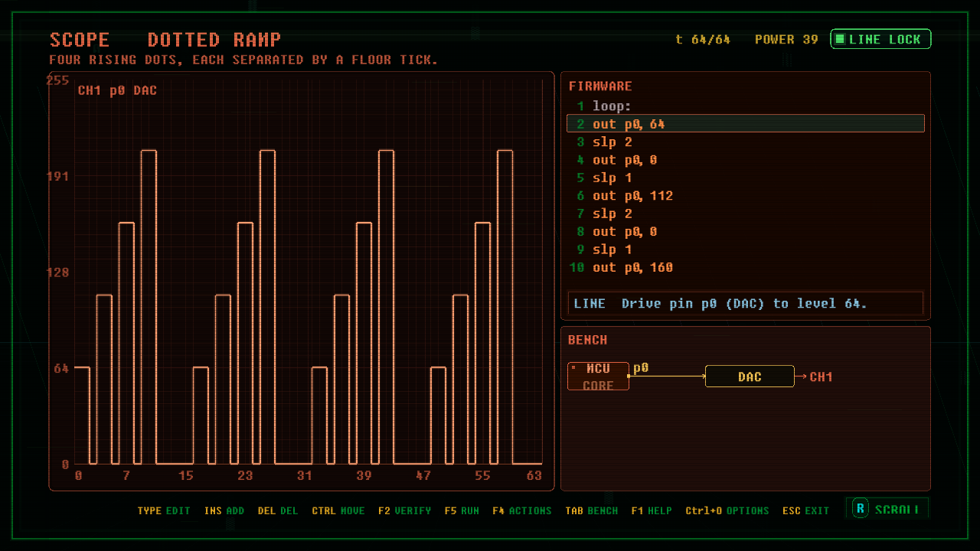Image resolution: width=980 pixels, height=551 pixels.
Task: Click ESC EXIT
Action: (806, 510)
